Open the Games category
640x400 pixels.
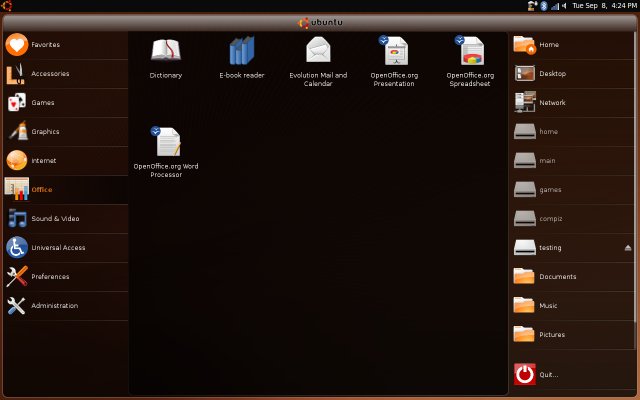(x=43, y=102)
